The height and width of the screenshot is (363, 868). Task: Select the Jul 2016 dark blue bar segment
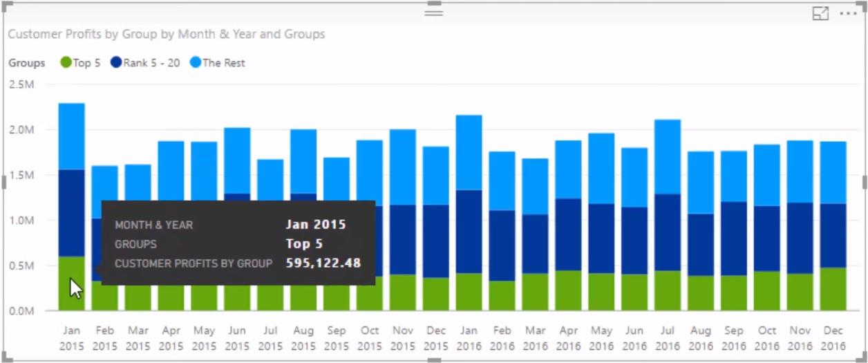(x=668, y=232)
